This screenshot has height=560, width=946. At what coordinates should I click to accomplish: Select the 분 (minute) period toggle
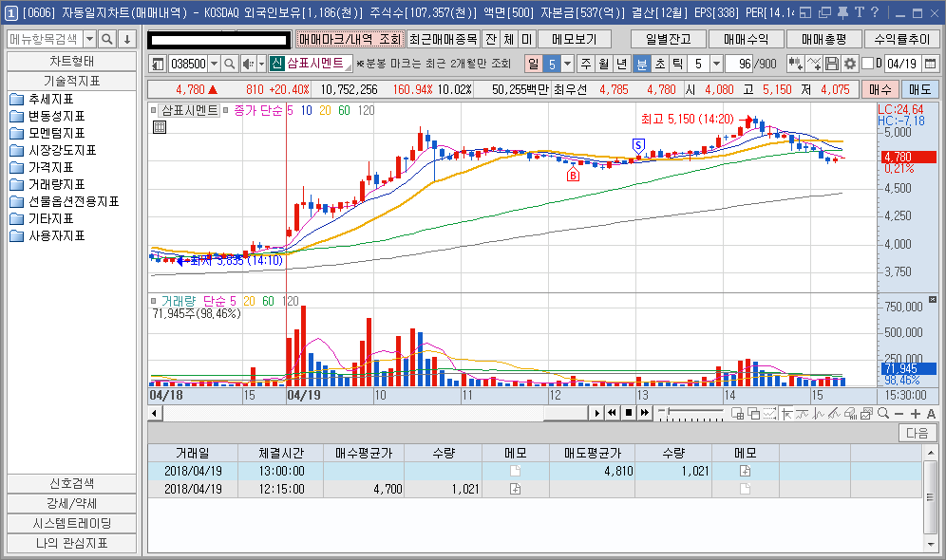pyautogui.click(x=642, y=64)
